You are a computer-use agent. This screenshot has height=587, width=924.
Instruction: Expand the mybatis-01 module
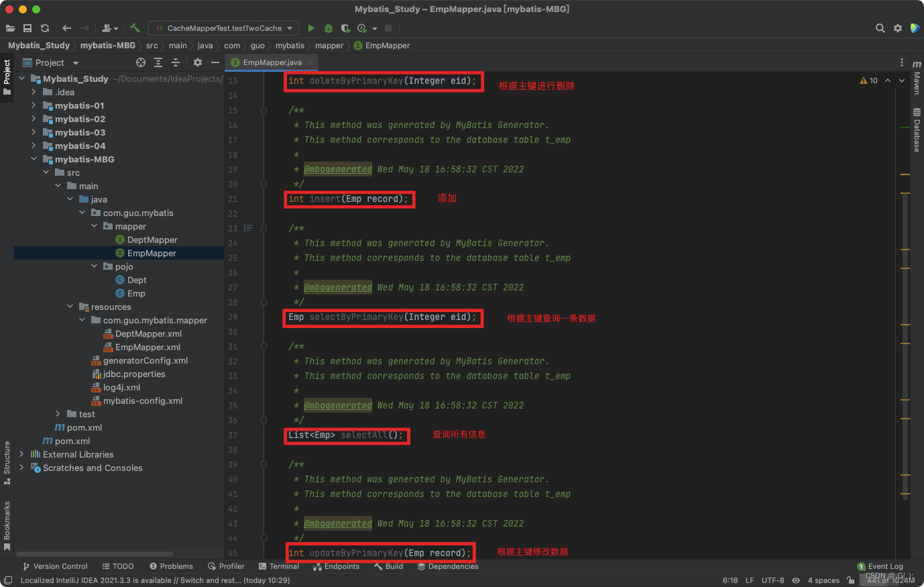pos(34,105)
